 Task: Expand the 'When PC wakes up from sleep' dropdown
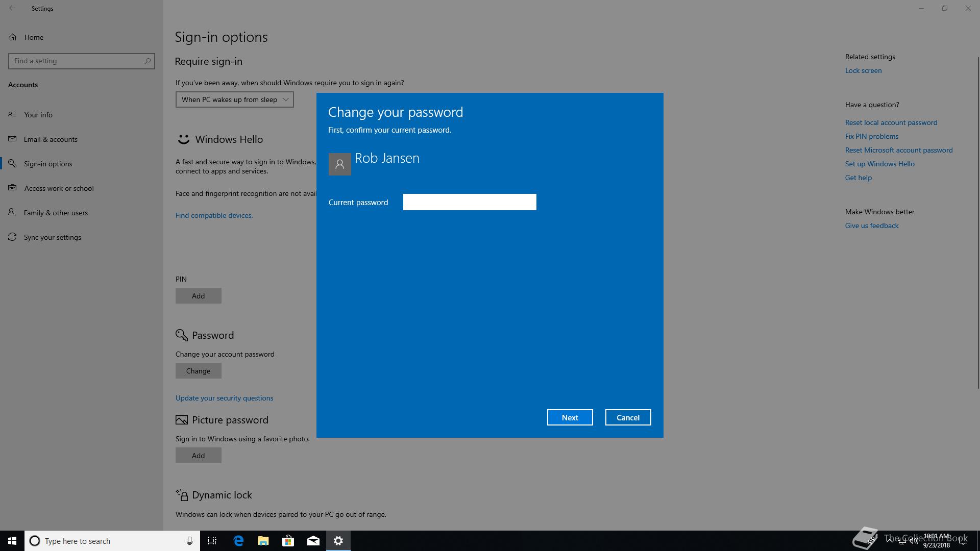[x=235, y=99]
